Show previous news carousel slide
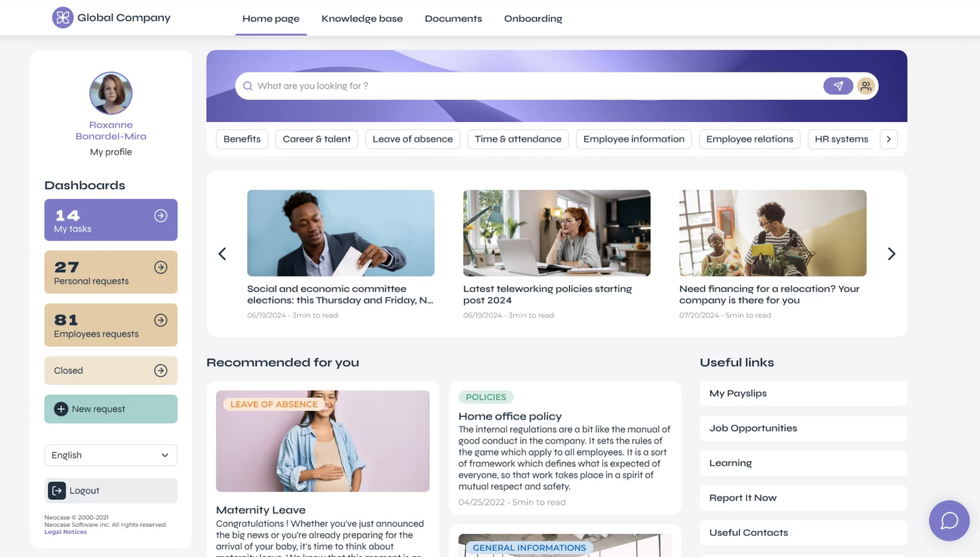 click(x=222, y=254)
